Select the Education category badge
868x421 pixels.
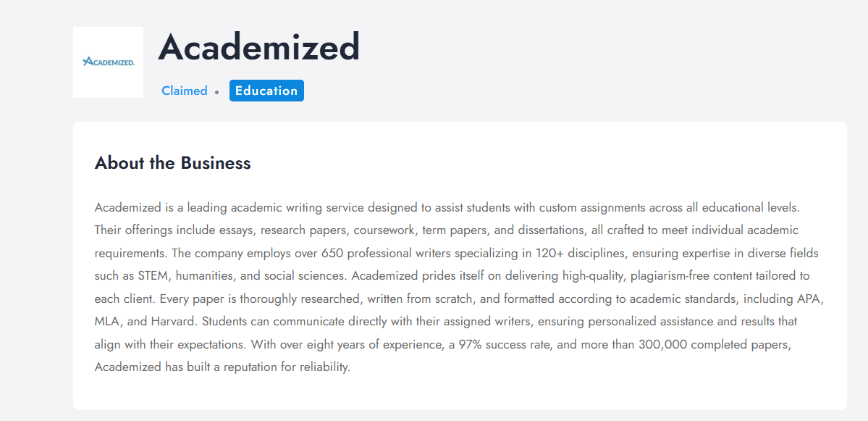pyautogui.click(x=266, y=91)
